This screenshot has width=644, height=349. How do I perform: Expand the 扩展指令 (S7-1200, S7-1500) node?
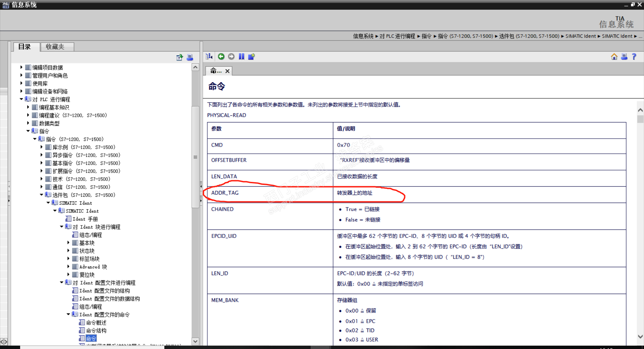(42, 171)
